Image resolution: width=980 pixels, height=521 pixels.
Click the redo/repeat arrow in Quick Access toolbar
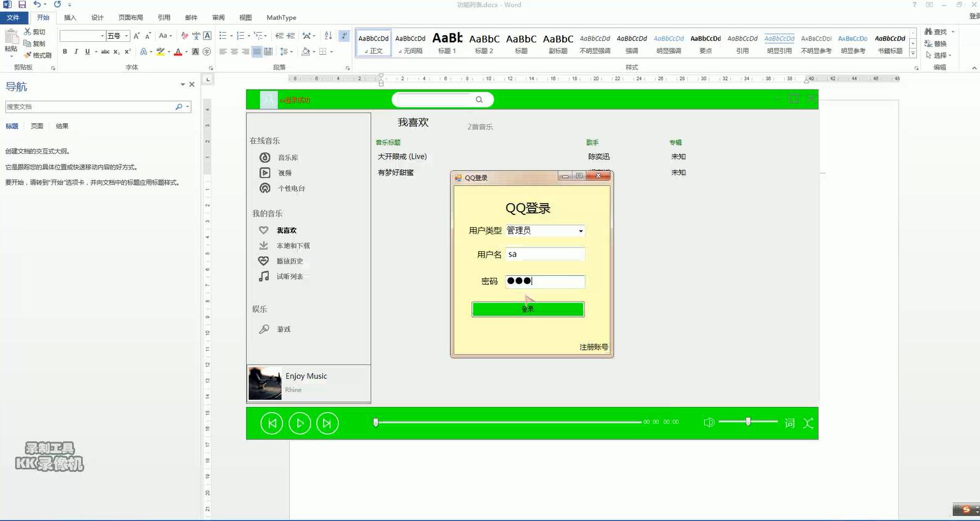pos(57,4)
